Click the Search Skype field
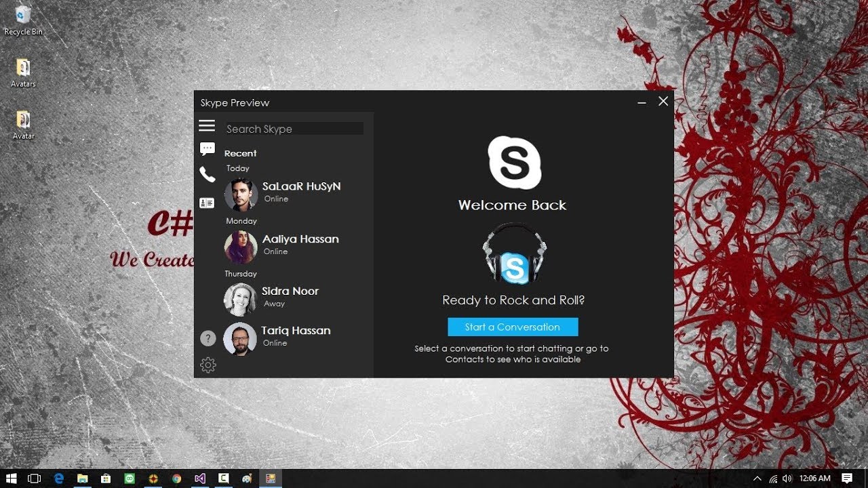 click(x=294, y=129)
